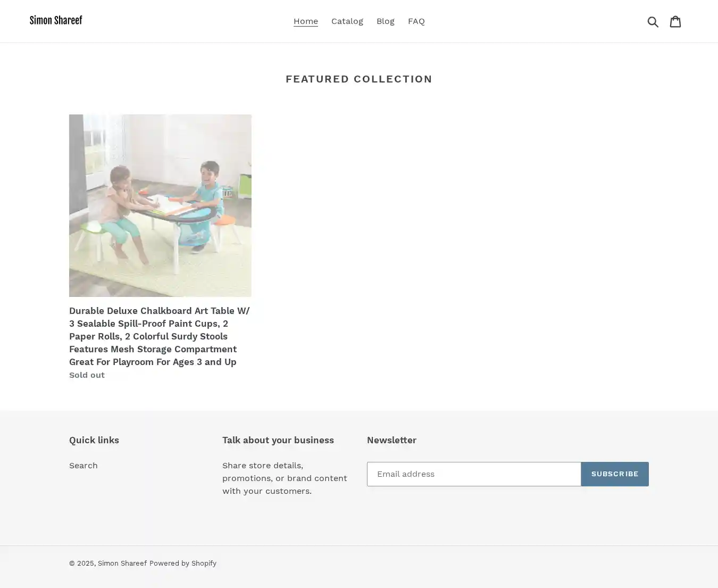Open the shopping cart icon
Image resolution: width=718 pixels, height=588 pixels.
click(x=675, y=21)
